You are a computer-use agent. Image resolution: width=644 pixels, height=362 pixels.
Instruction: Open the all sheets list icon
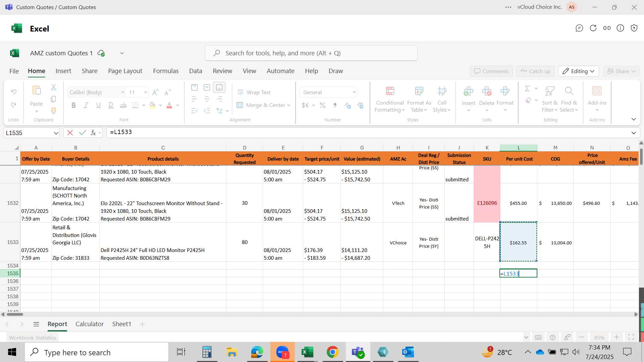click(x=36, y=324)
